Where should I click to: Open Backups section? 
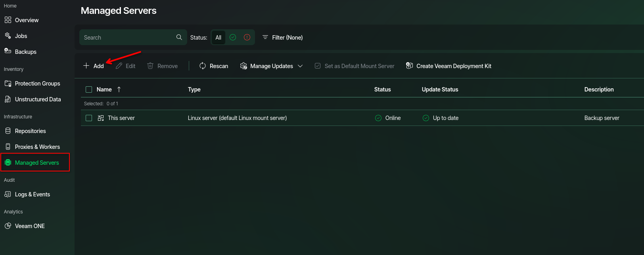25,52
